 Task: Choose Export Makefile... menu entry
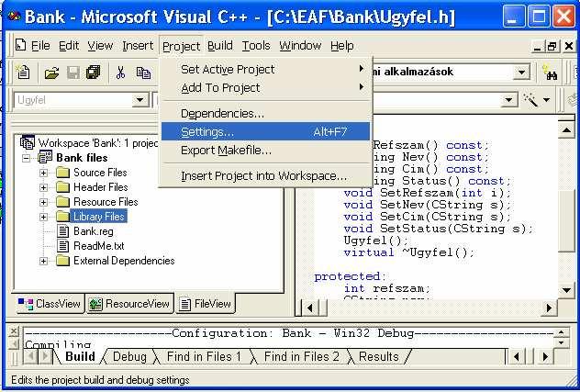pos(265,151)
